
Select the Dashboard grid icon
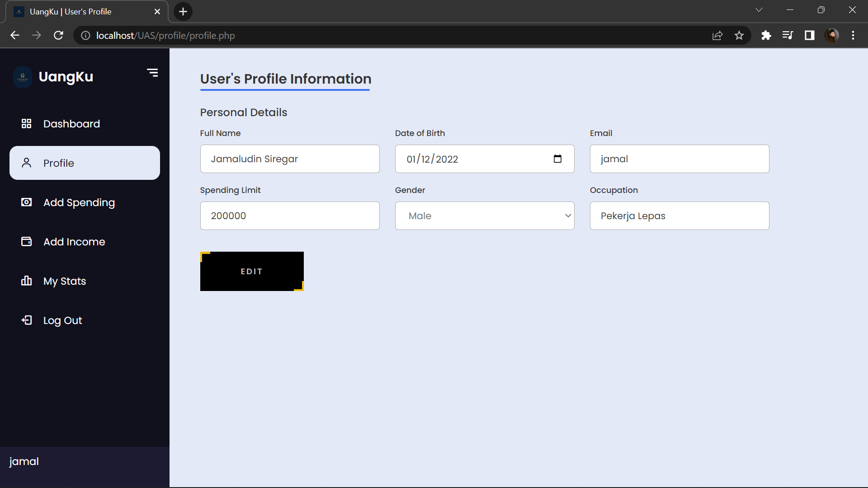pyautogui.click(x=27, y=123)
